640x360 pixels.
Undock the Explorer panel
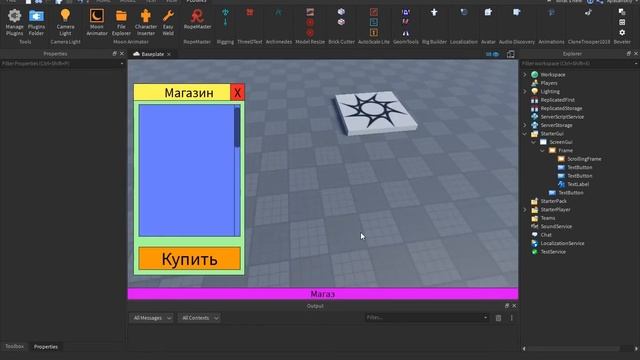pyautogui.click(x=629, y=53)
